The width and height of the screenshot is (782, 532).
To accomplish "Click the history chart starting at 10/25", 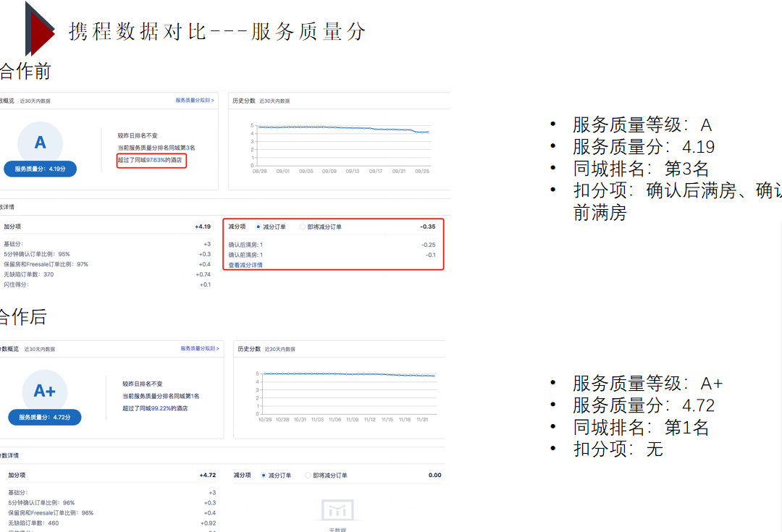I will click(346, 397).
